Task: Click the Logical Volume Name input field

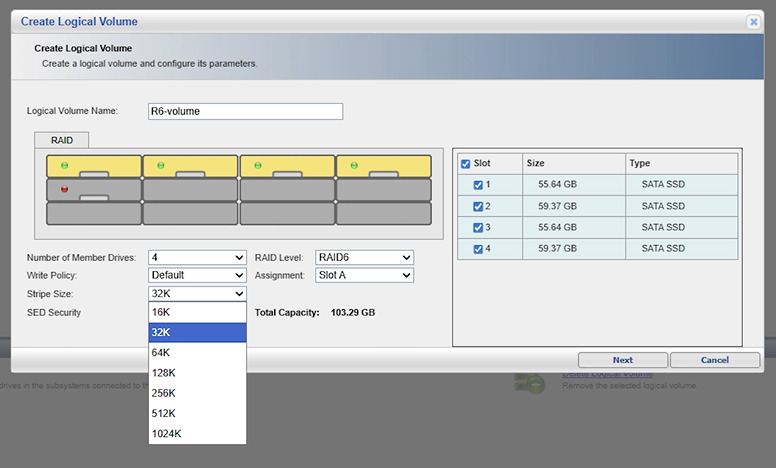Action: [x=245, y=111]
